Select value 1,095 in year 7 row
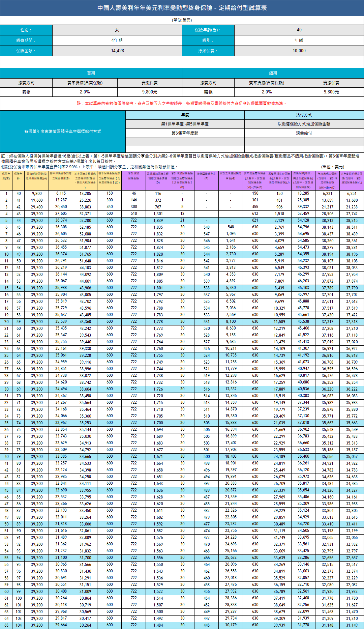Viewport: 364px width, 629px height. [231, 234]
